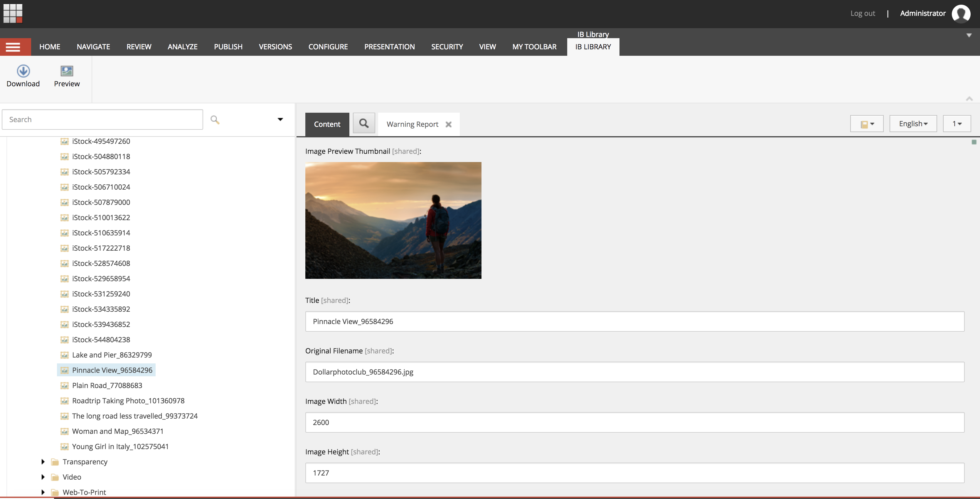Expand the Web-To-Print folder

43,492
